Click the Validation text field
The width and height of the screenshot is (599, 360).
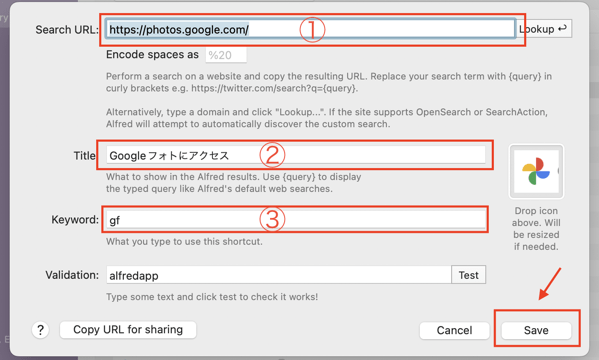[x=279, y=275]
